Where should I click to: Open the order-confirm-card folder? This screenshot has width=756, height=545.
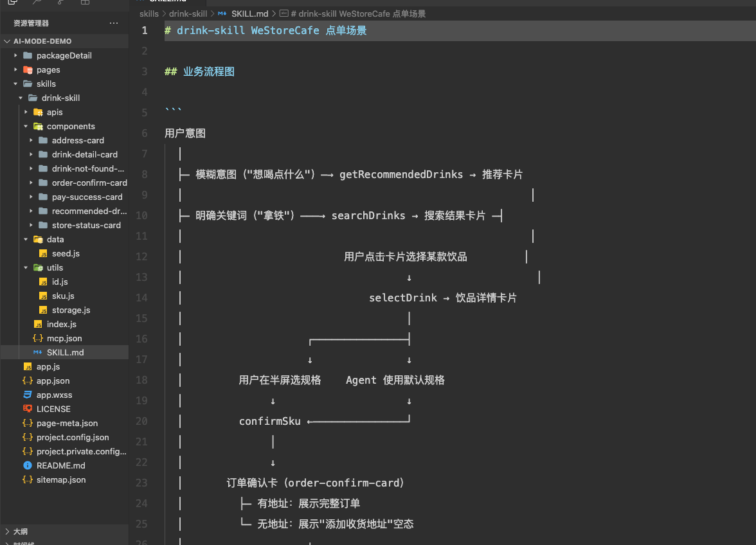click(x=90, y=183)
